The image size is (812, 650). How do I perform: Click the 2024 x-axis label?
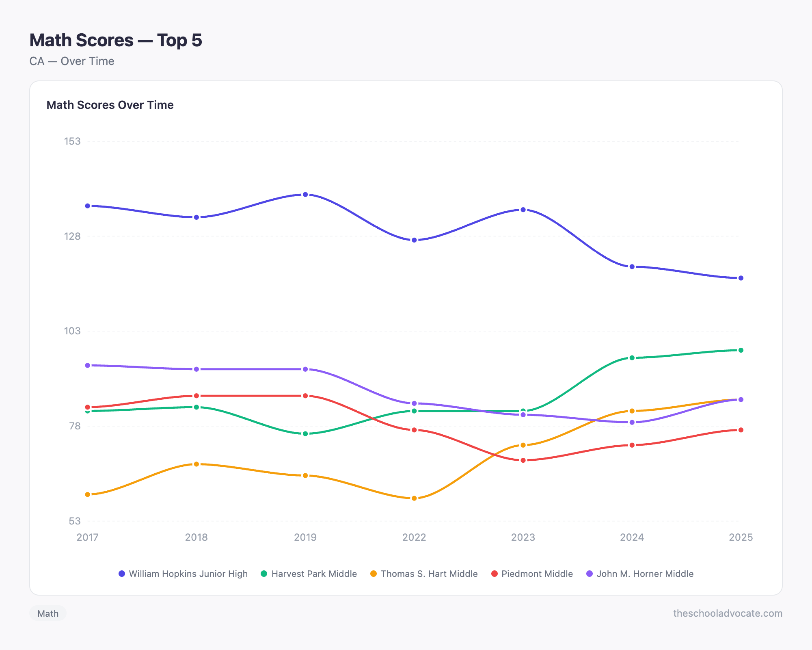(x=632, y=537)
